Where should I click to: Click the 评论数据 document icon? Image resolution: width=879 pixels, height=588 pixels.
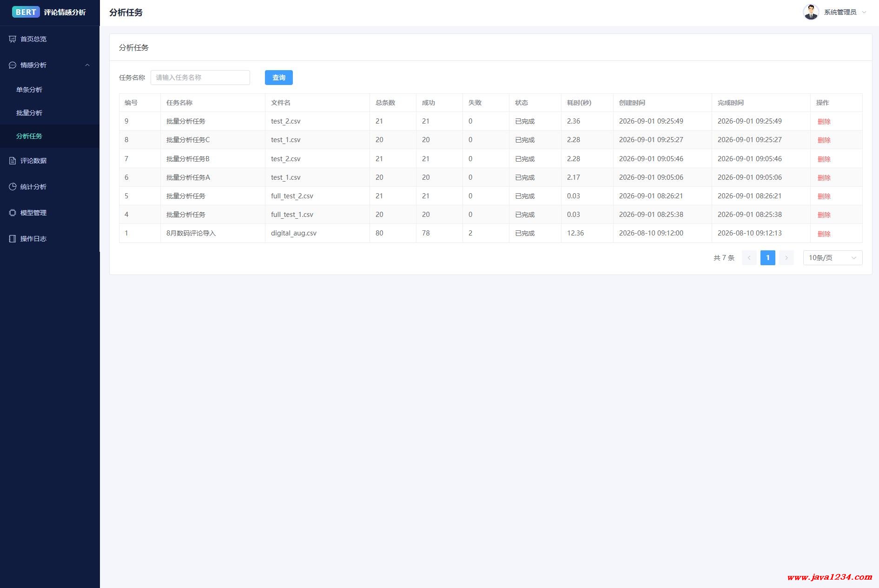click(x=13, y=161)
